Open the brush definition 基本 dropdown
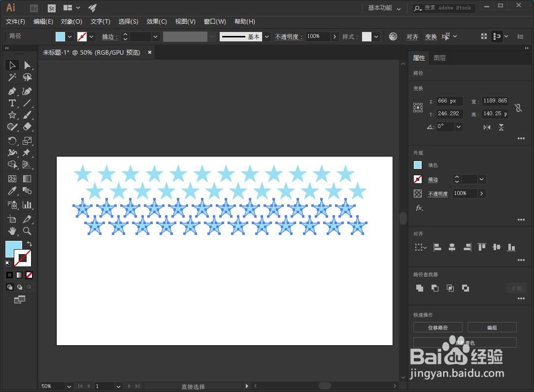 (267, 36)
